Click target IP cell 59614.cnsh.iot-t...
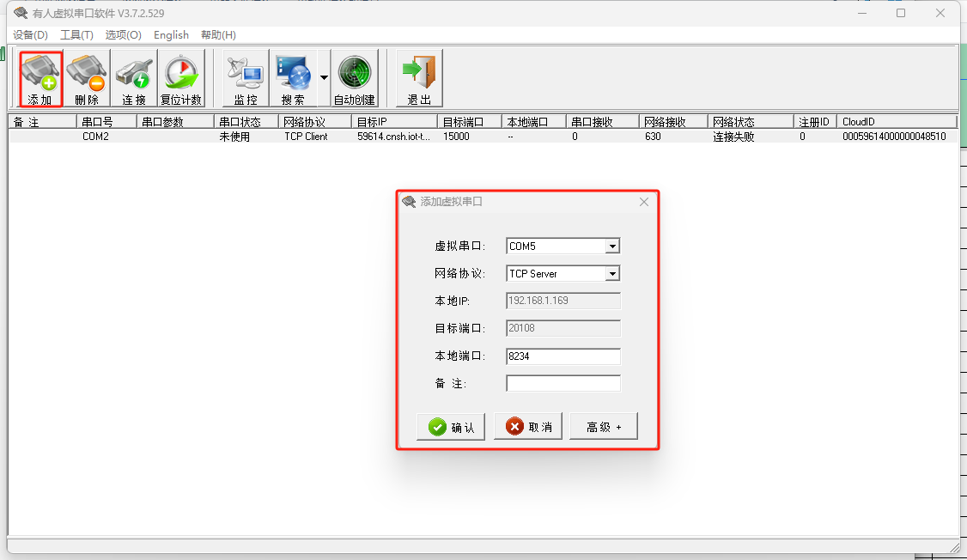This screenshot has width=967, height=560. pyautogui.click(x=393, y=137)
